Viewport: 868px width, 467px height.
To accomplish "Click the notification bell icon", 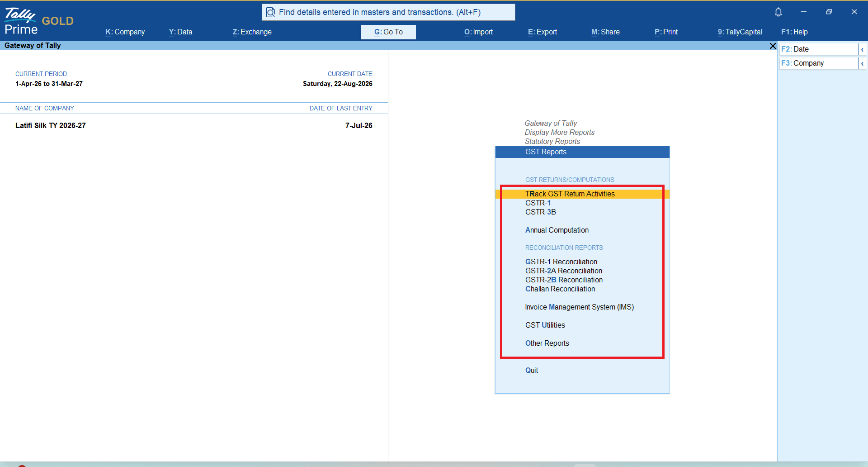I will pyautogui.click(x=778, y=12).
